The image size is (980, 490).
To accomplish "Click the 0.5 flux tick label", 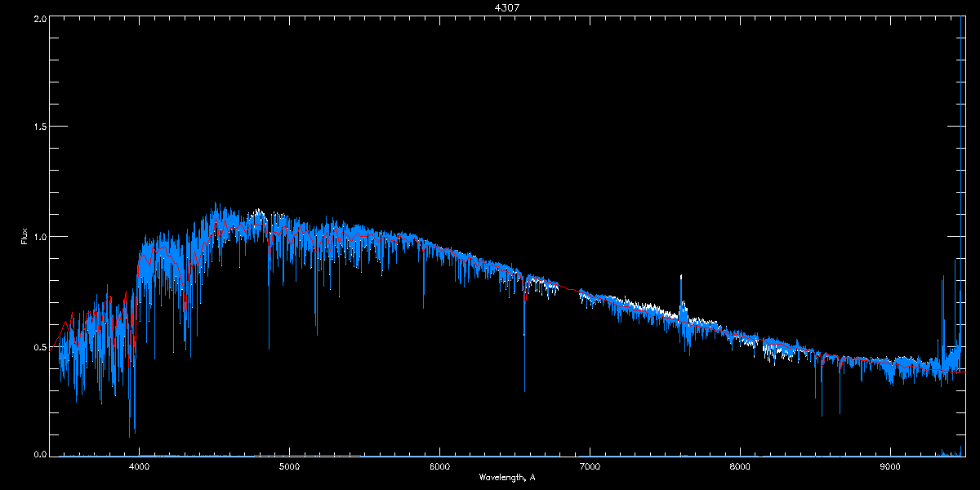I will point(40,346).
